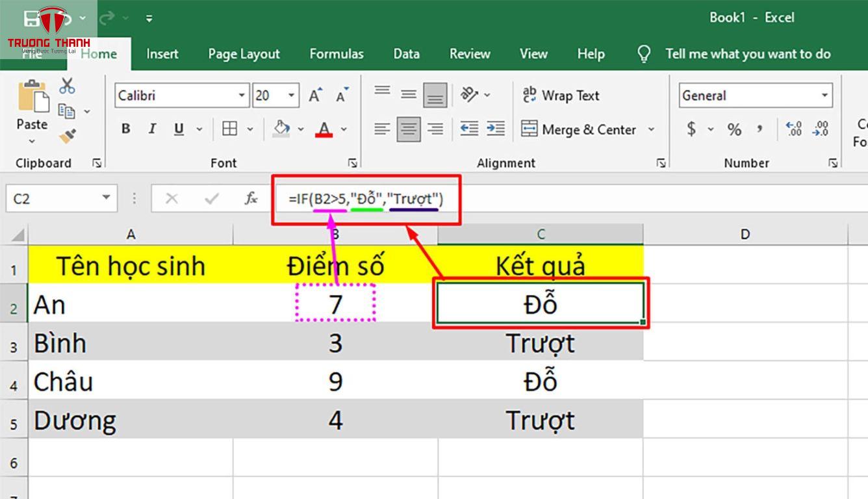Open Customize Quick Access Toolbar dropdown
868x499 pixels.
coord(149,19)
